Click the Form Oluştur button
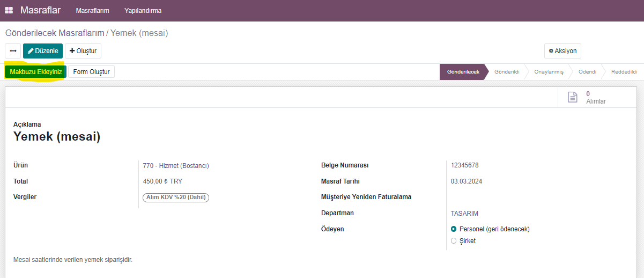 click(91, 72)
